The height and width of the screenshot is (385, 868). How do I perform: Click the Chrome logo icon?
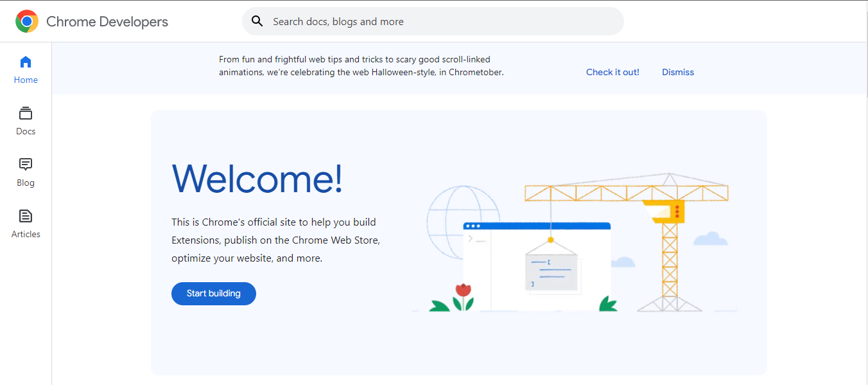(x=27, y=21)
